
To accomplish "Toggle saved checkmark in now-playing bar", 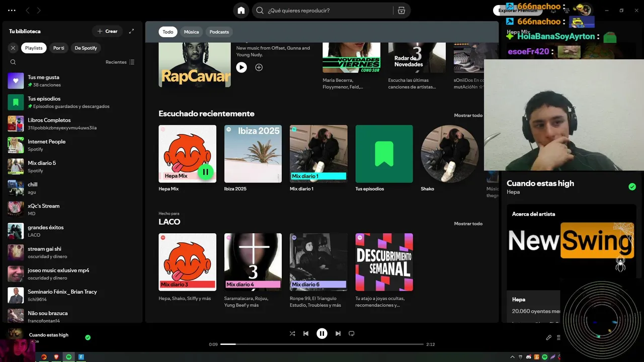I will 88,337.
